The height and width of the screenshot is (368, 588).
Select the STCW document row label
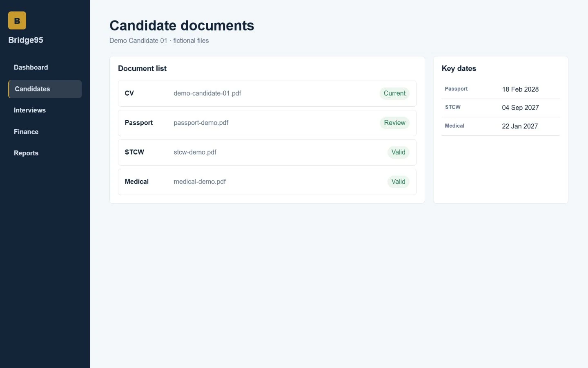134,152
